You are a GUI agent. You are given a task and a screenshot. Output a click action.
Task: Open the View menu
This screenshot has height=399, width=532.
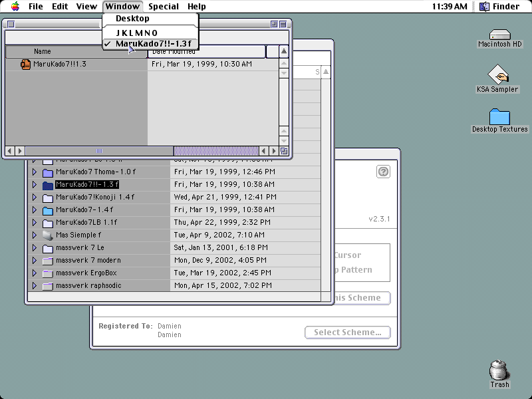(x=86, y=7)
